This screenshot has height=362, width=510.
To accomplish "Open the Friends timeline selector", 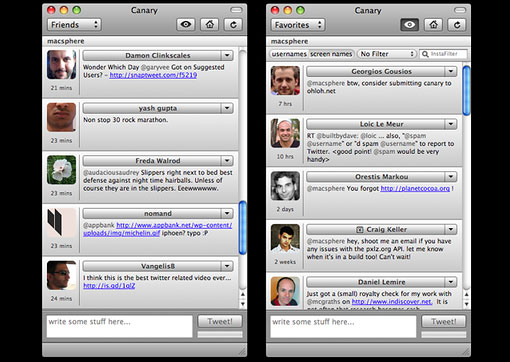I will coord(74,25).
